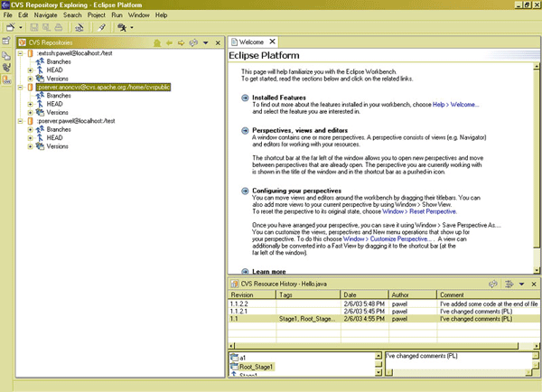Click the link with editor icon in History
This screenshot has height=392, width=542.
(x=509, y=284)
